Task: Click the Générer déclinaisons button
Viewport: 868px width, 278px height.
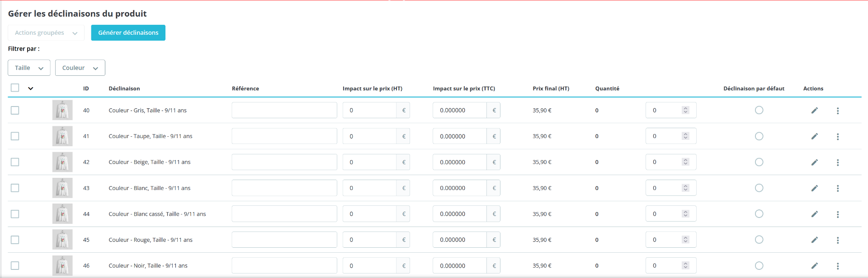Action: pos(128,32)
